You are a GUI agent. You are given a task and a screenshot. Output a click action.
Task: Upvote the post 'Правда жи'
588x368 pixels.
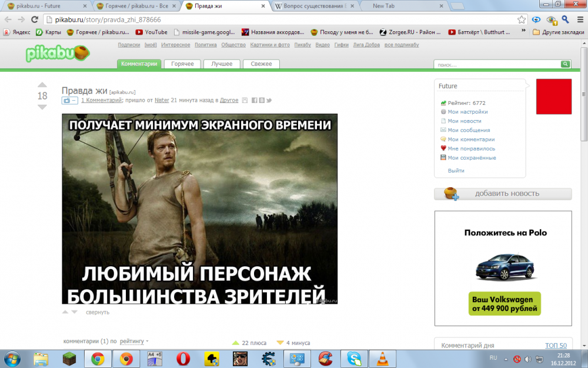coord(42,85)
